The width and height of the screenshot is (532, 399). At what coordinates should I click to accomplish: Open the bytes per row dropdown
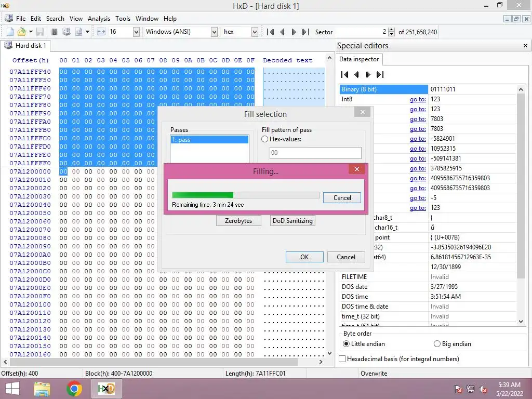(x=136, y=32)
